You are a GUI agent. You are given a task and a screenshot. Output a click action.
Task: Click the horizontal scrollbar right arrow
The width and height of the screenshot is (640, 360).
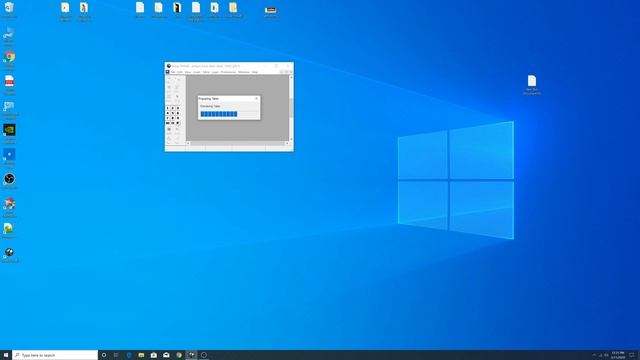287,143
